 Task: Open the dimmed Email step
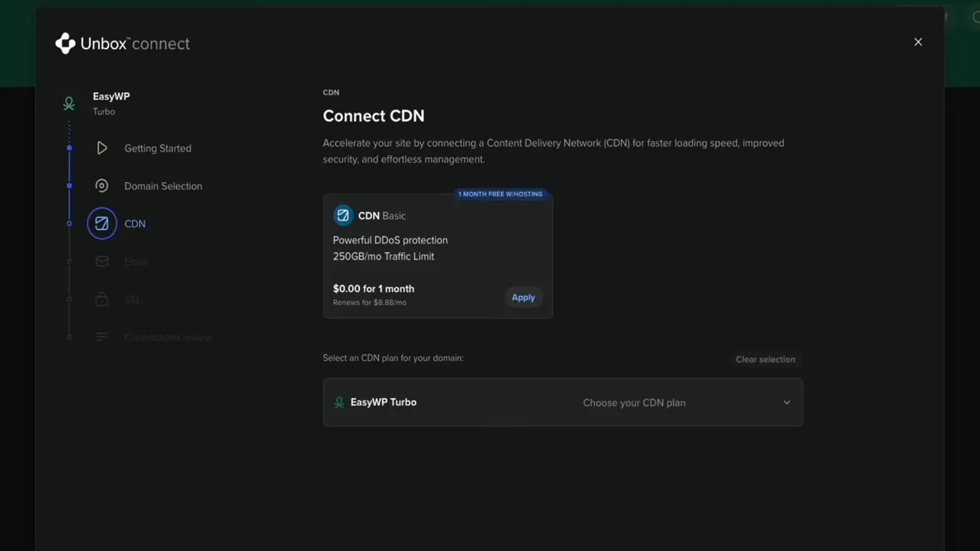(136, 262)
